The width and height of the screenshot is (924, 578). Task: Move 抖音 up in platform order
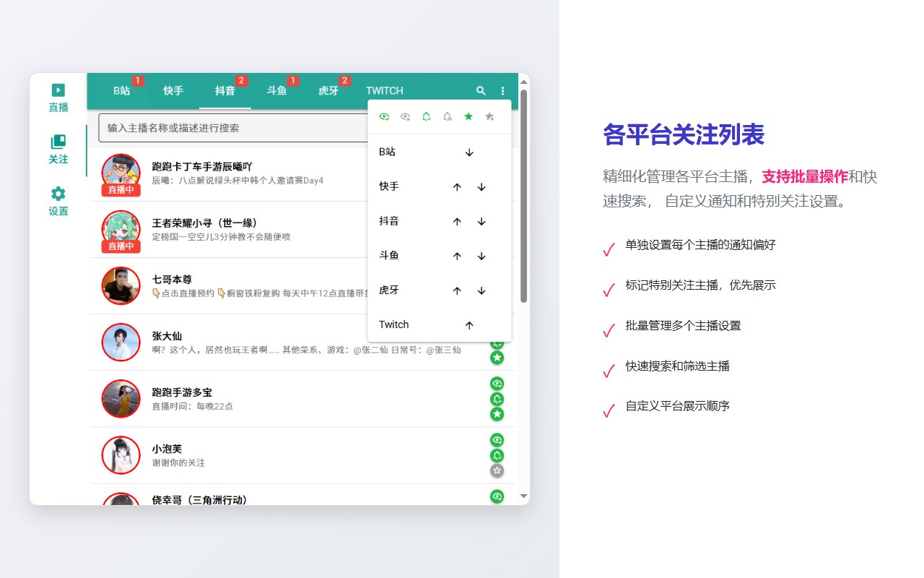coord(457,222)
